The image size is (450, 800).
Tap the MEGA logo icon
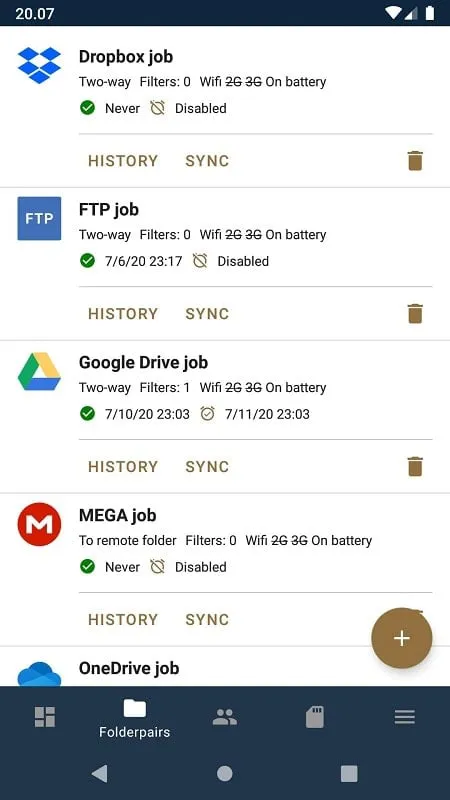pos(39,524)
